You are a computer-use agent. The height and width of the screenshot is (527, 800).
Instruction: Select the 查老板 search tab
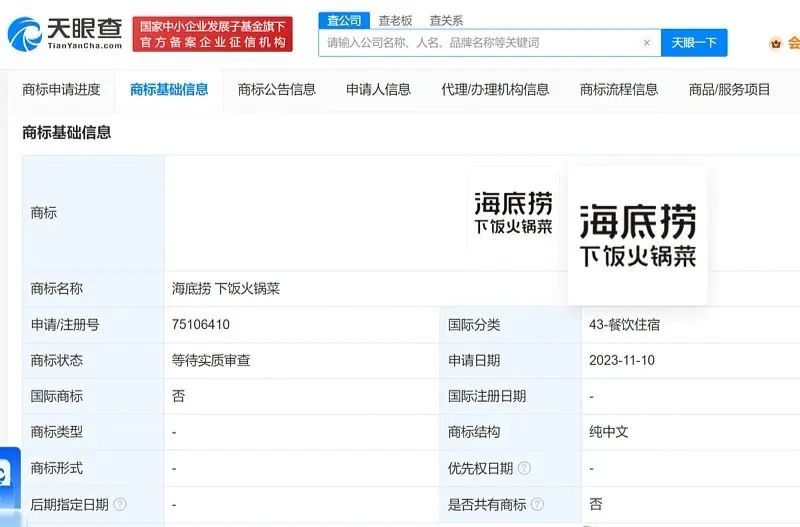click(395, 20)
